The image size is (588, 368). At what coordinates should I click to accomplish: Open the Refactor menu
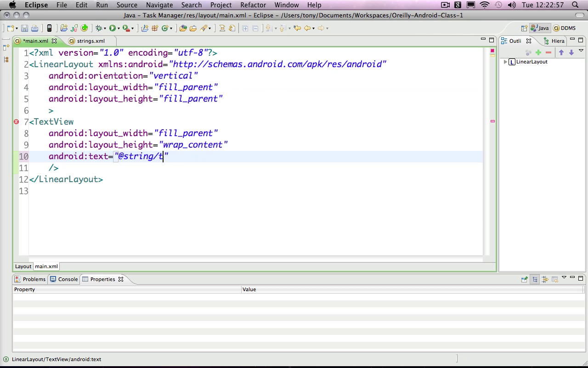(x=253, y=5)
